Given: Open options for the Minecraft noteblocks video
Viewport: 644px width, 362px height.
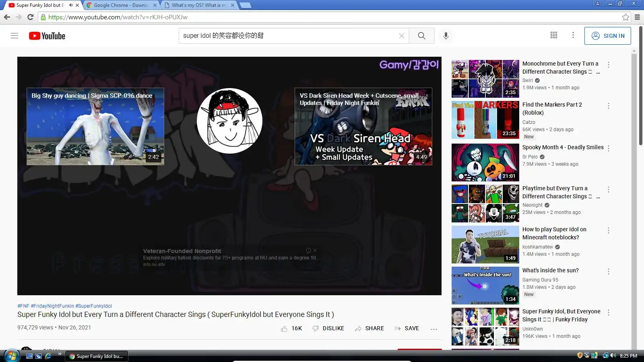Looking at the screenshot, I should (x=609, y=230).
